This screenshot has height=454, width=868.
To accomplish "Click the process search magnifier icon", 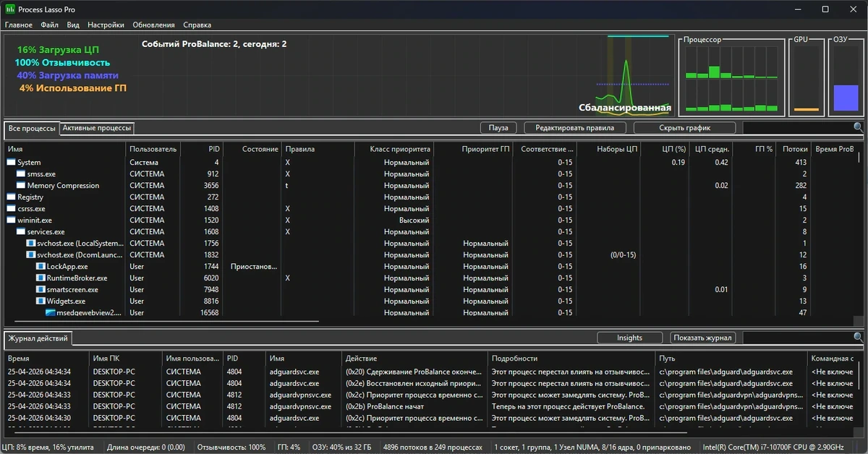I will 858,127.
